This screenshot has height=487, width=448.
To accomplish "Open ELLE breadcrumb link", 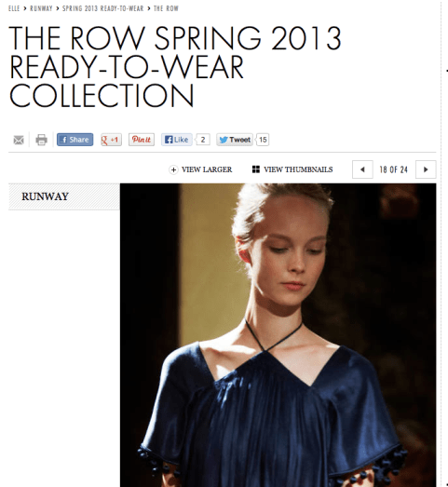I will click(14, 8).
